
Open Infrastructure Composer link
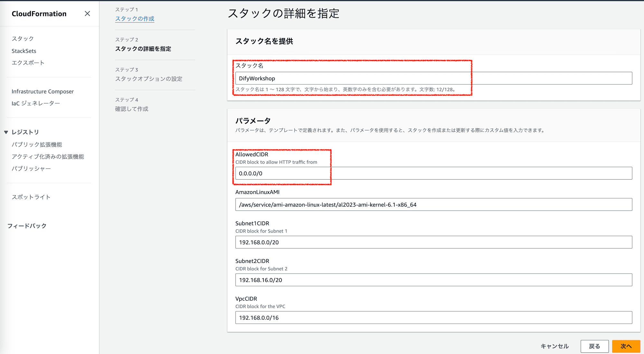tap(43, 91)
